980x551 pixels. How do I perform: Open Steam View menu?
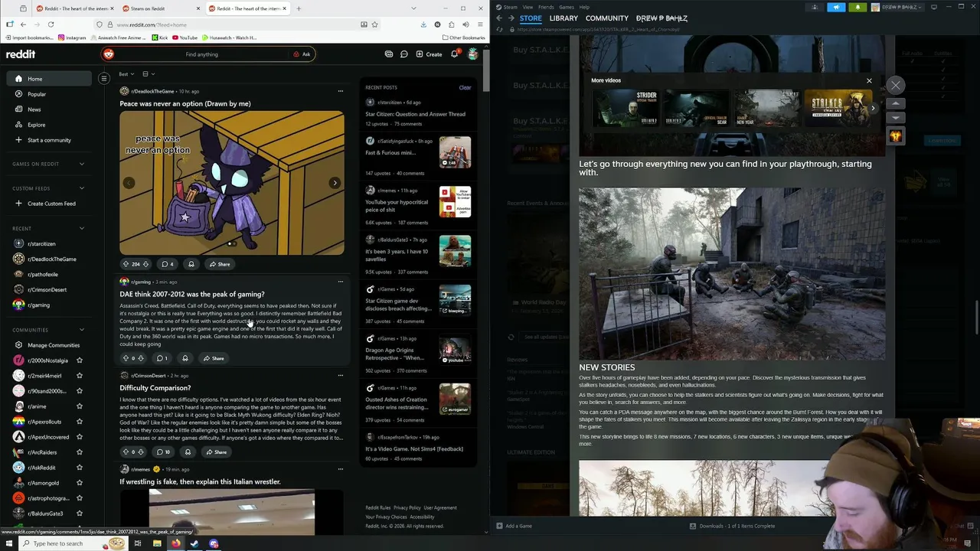528,7
